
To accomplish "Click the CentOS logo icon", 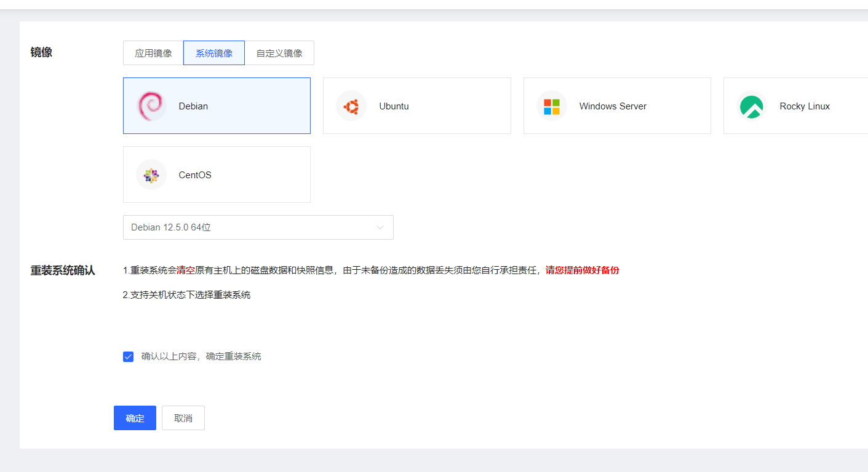I will point(151,175).
